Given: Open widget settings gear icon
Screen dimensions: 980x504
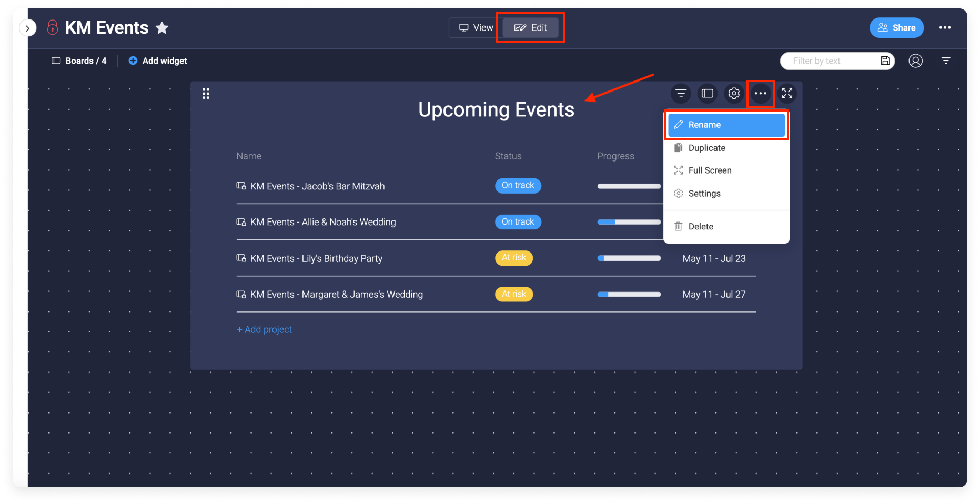Looking at the screenshot, I should click(x=734, y=94).
